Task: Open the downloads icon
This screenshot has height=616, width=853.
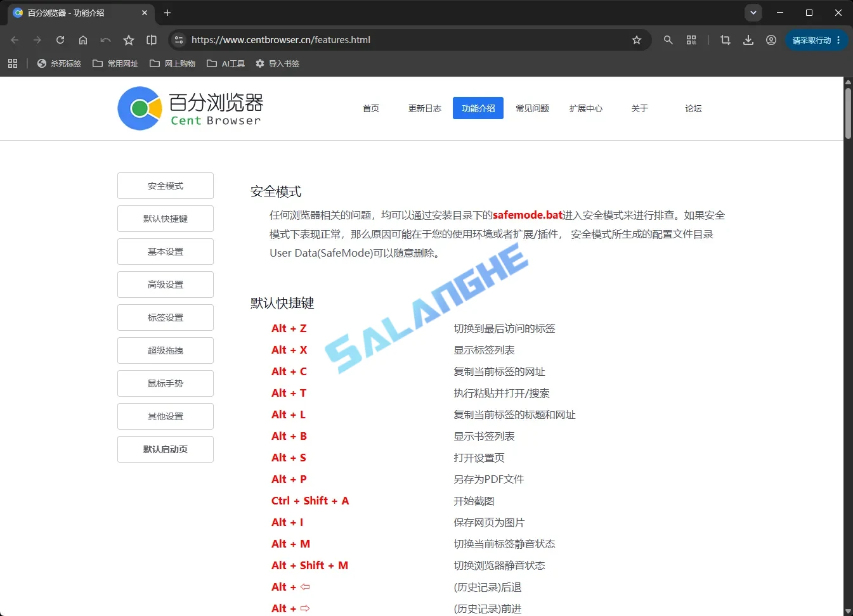Action: coord(748,40)
